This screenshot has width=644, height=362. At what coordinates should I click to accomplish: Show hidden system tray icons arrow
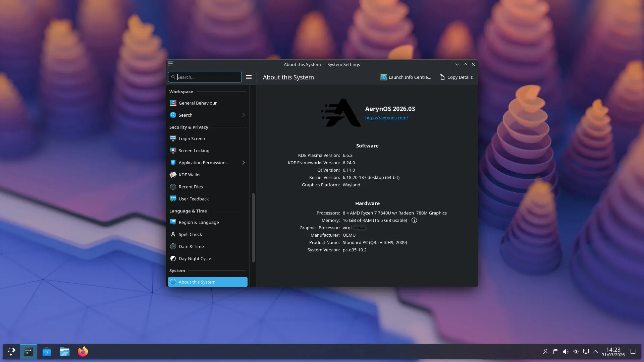tap(595, 352)
